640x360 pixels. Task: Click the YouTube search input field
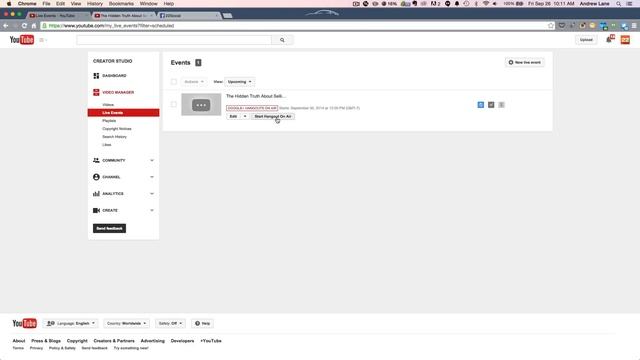[174, 40]
